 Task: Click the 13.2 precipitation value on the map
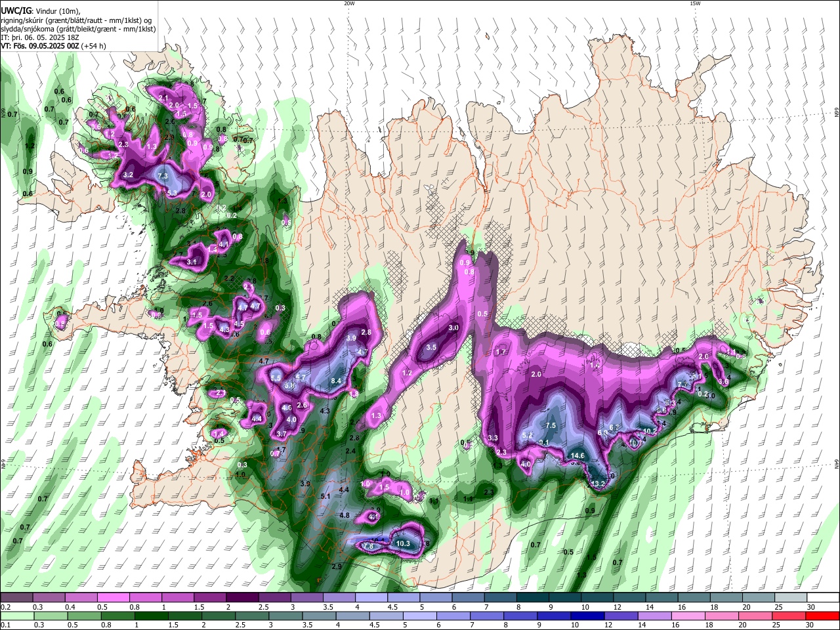(x=598, y=484)
